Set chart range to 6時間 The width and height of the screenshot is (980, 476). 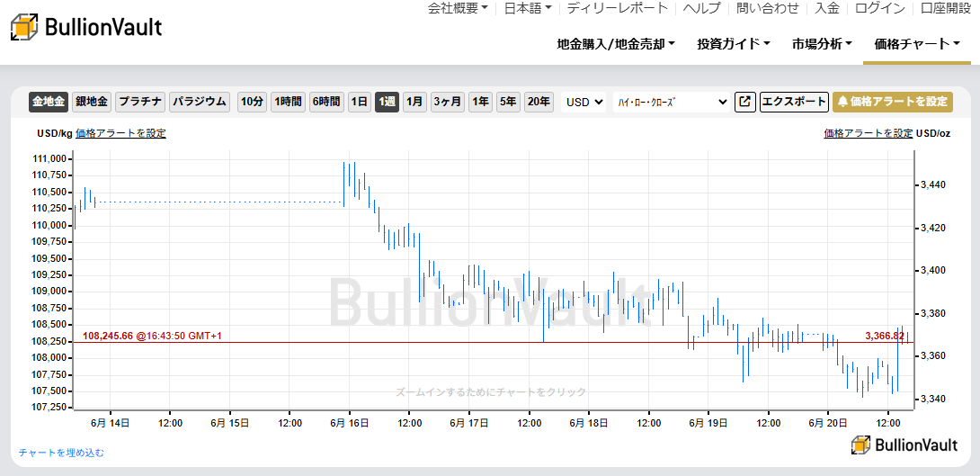pyautogui.click(x=327, y=102)
